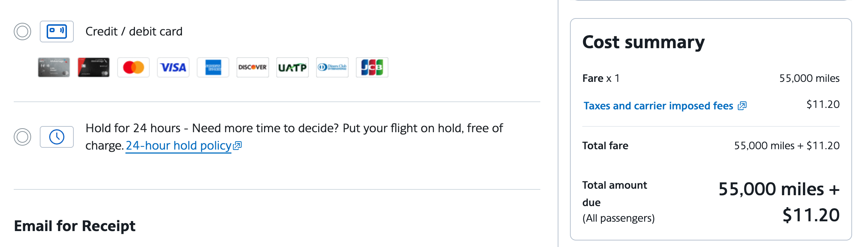The image size is (868, 247).
Task: Choose the Hold for 24 hours option
Action: pos(22,137)
